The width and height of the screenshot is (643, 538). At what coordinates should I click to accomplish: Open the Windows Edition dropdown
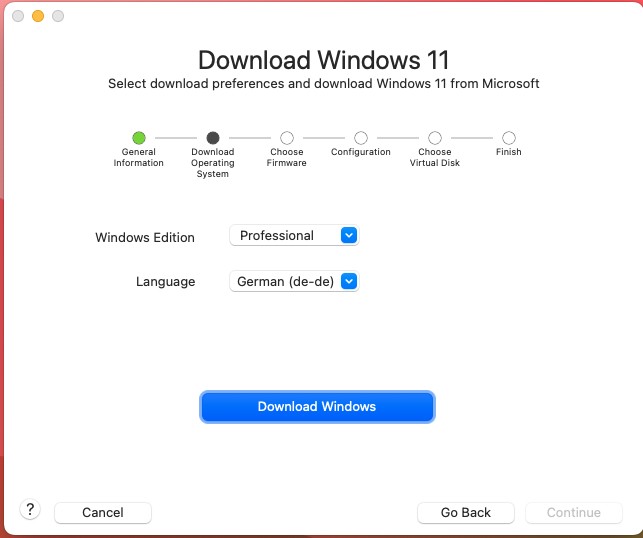(294, 235)
